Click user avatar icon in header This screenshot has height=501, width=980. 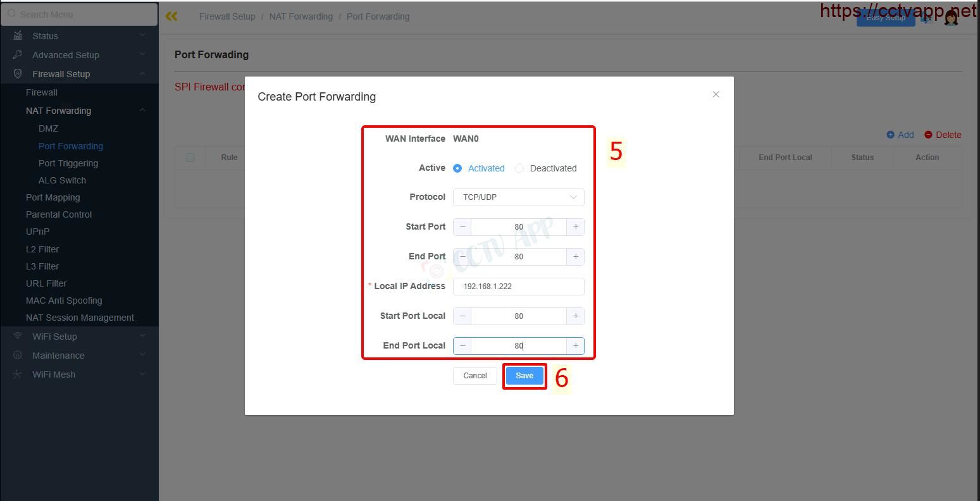tap(951, 18)
